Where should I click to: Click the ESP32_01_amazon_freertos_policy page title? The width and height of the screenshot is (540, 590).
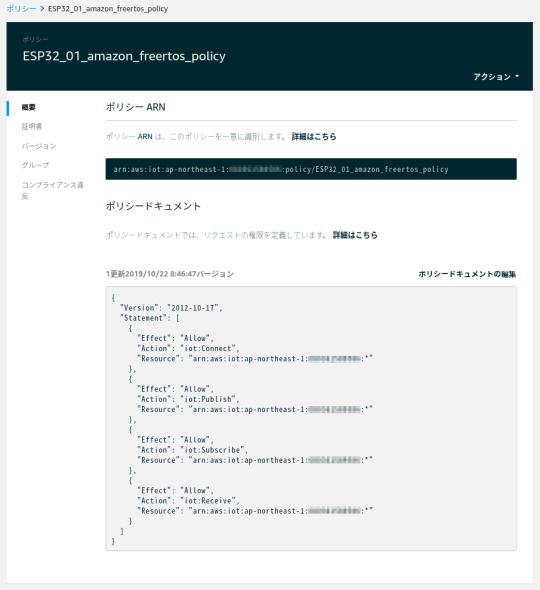point(124,56)
